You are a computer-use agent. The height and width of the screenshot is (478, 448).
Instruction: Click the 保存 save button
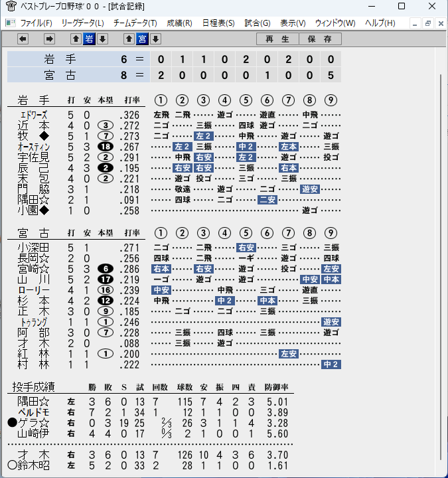pyautogui.click(x=320, y=39)
